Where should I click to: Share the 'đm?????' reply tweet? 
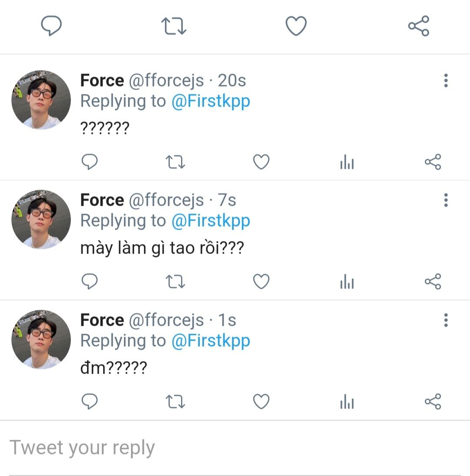coord(433,401)
